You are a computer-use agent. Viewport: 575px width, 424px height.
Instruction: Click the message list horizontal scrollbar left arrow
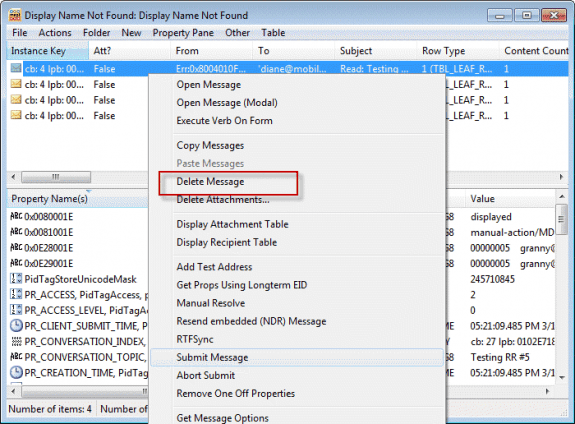(x=13, y=177)
